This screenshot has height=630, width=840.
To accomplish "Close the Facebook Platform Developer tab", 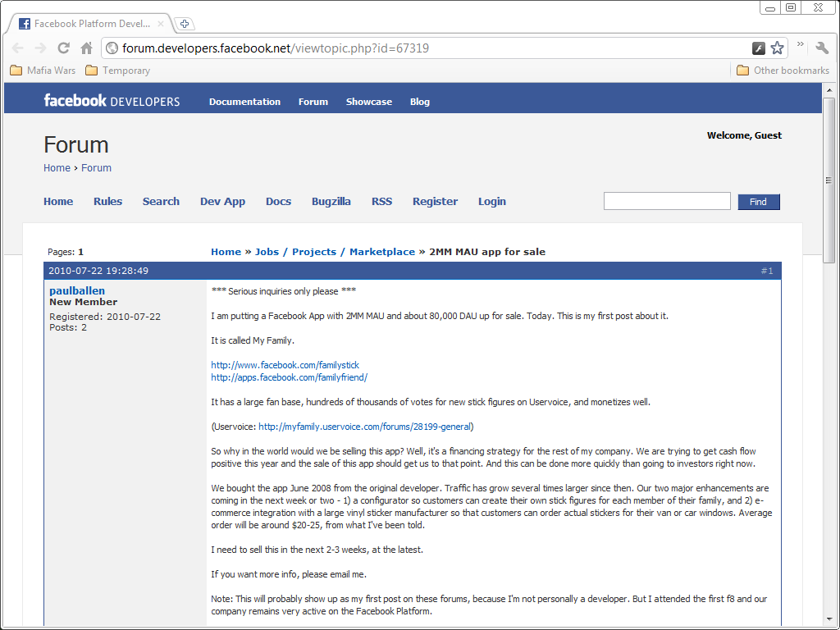I will click(160, 24).
